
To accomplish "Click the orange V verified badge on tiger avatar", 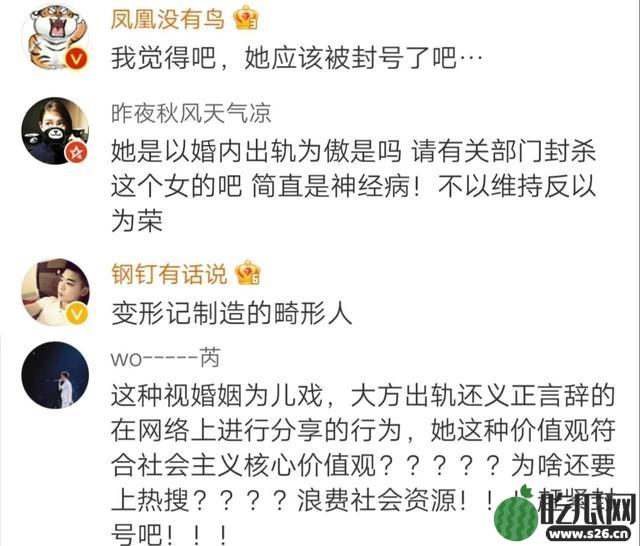I will point(76,59).
